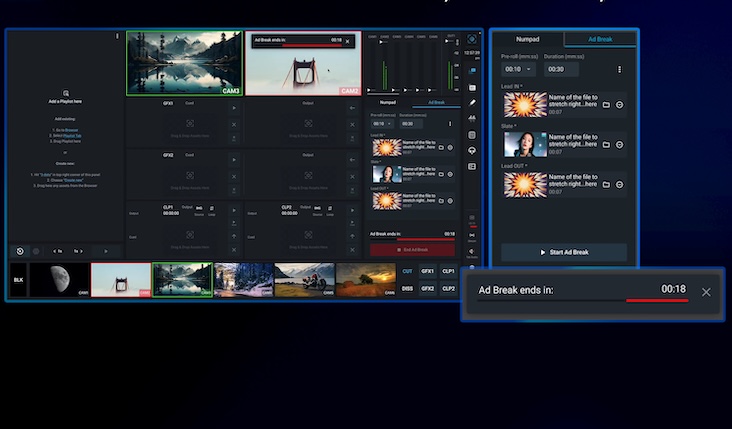Eject CLP1 cued clip with up arrow

pyautogui.click(x=234, y=236)
